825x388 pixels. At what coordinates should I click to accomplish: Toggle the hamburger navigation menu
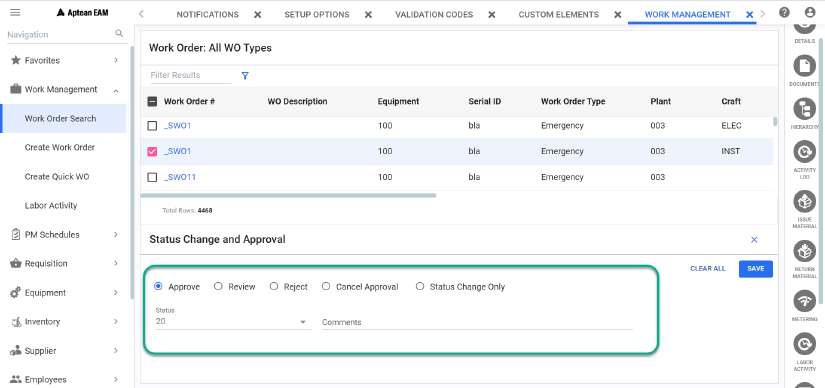click(15, 12)
